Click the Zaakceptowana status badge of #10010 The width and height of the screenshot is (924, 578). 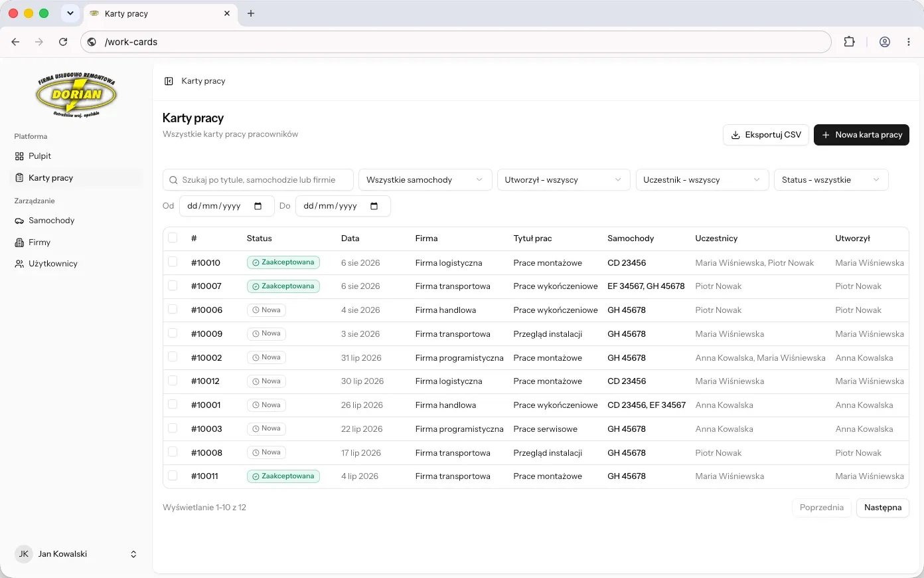tap(283, 262)
